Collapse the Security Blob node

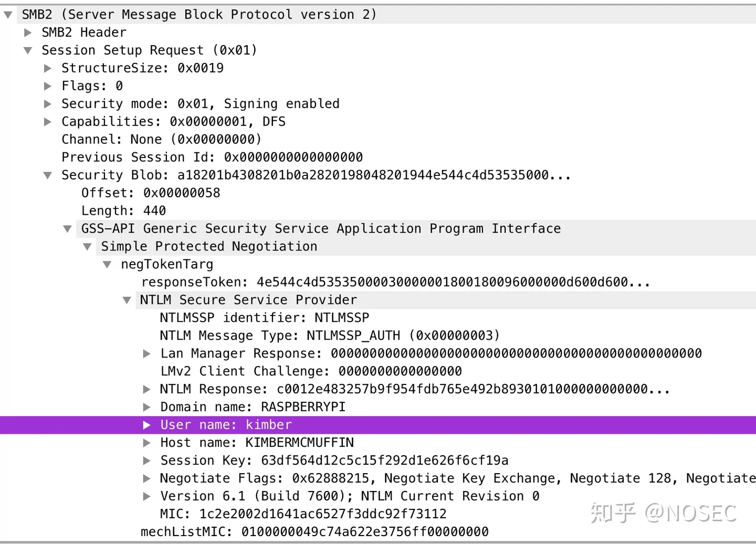tap(48, 175)
